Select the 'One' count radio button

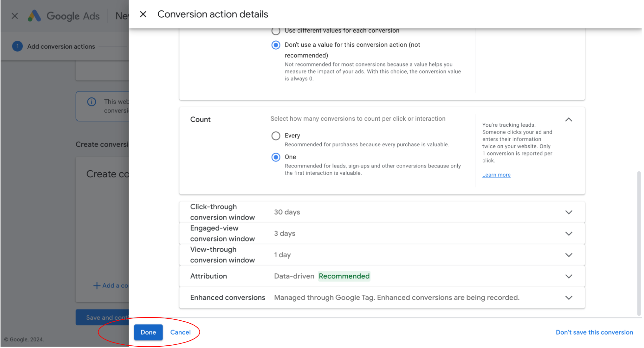[276, 157]
